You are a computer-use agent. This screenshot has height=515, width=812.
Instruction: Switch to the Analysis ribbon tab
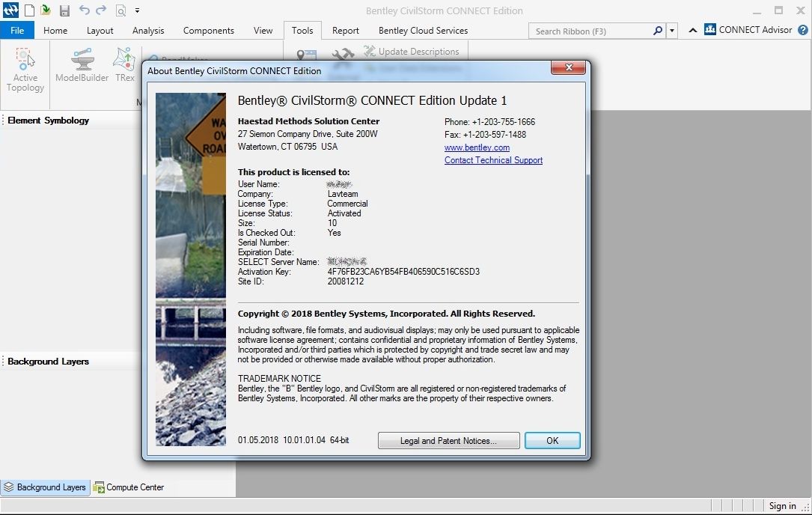coord(148,31)
